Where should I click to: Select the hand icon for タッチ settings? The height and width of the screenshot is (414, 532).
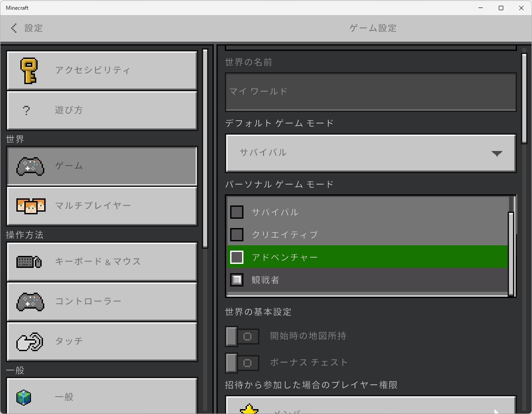29,341
